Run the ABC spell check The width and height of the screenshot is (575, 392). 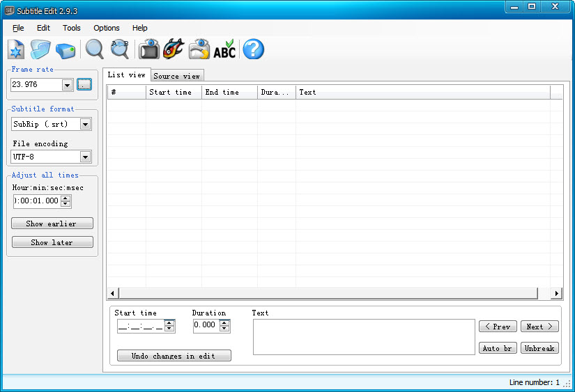coord(224,49)
